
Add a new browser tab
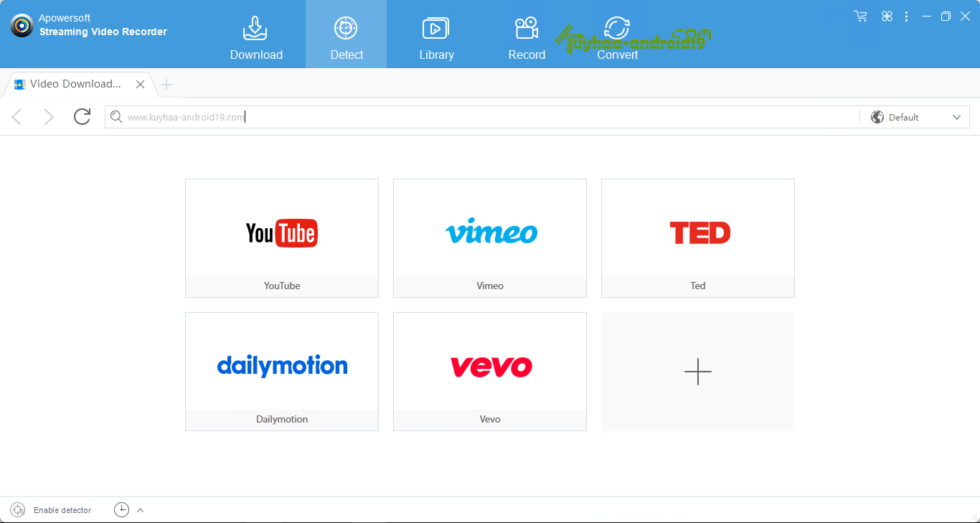point(166,85)
